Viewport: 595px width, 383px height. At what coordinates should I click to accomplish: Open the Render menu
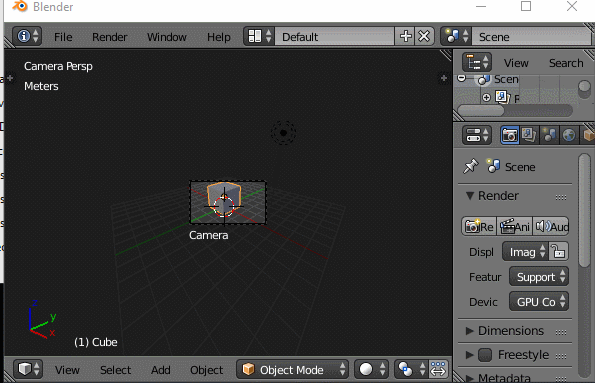[x=110, y=37]
